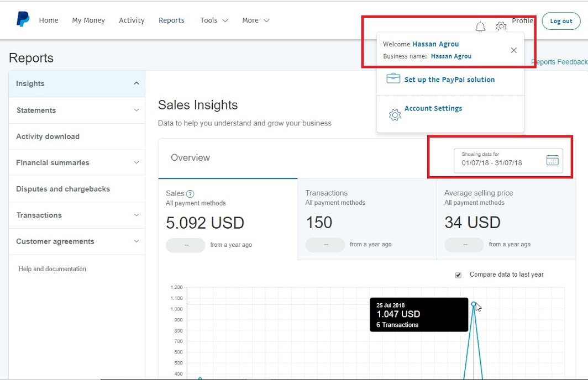Viewport: 588px width, 380px height.
Task: Open the More dropdown menu
Action: click(256, 20)
